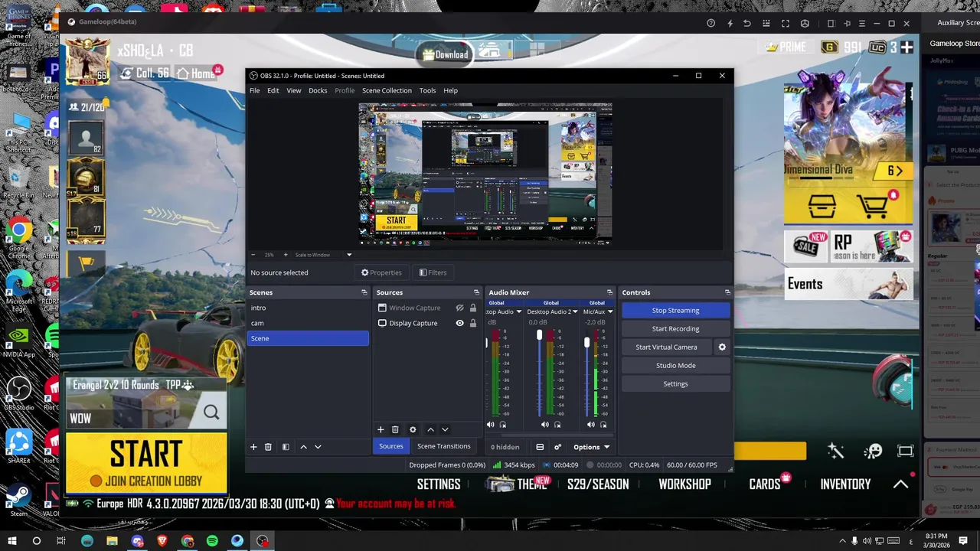The width and height of the screenshot is (980, 551).
Task: Remove selected scene using Scenes trash icon
Action: 268,447
